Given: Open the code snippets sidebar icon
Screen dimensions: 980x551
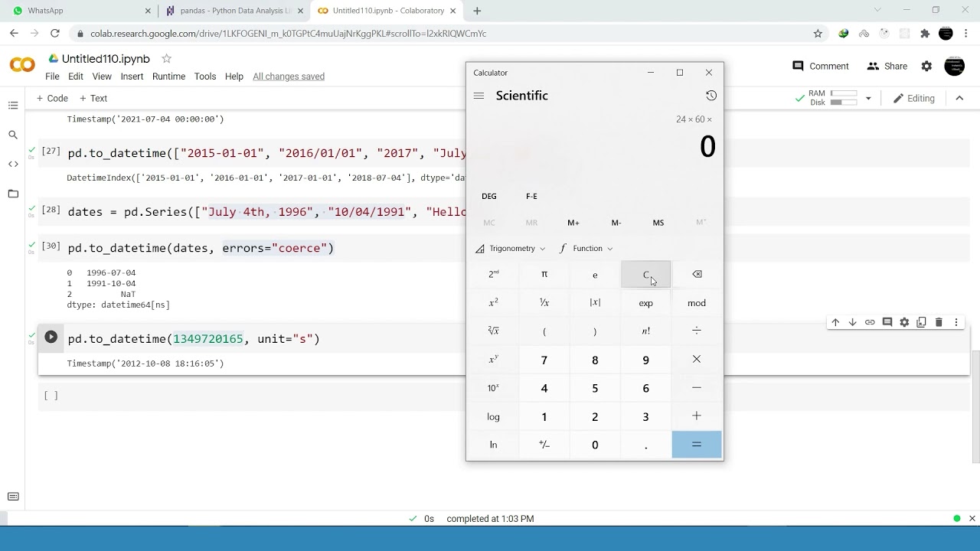Looking at the screenshot, I should point(13,164).
